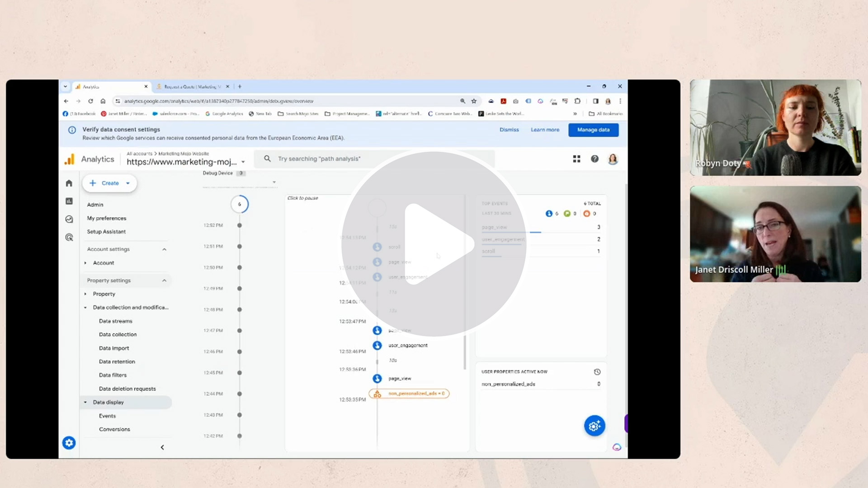The image size is (868, 488).
Task: Open the Advertising icon in sidebar
Action: click(69, 237)
